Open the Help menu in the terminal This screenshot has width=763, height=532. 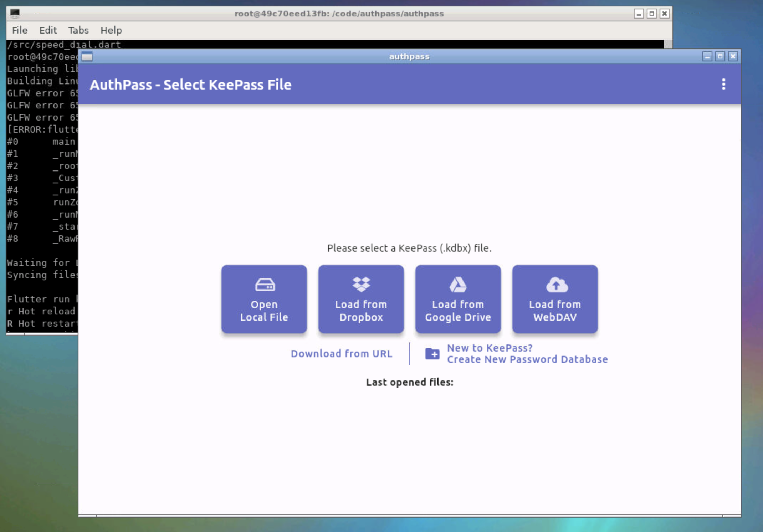(111, 30)
